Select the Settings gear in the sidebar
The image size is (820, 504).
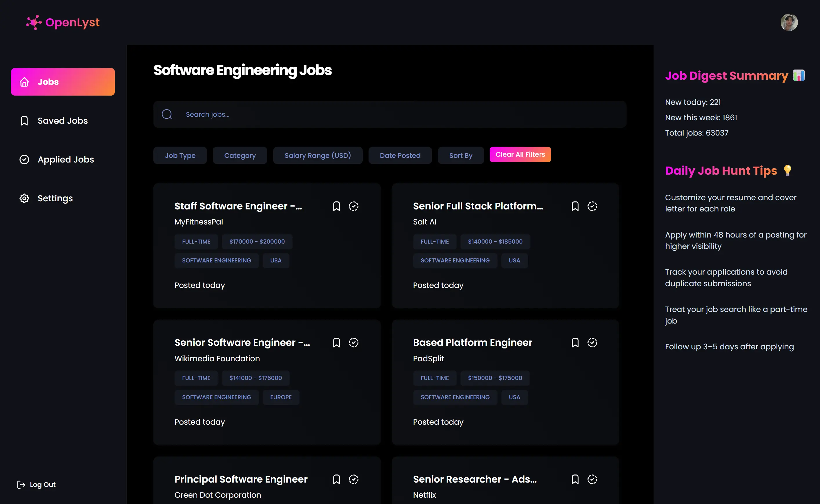24,198
